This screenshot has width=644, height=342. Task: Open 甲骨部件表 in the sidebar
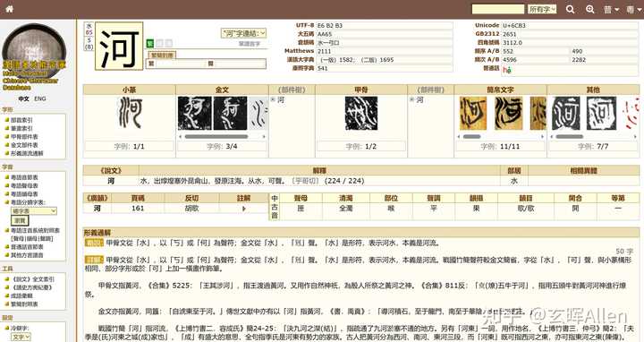pos(24,136)
